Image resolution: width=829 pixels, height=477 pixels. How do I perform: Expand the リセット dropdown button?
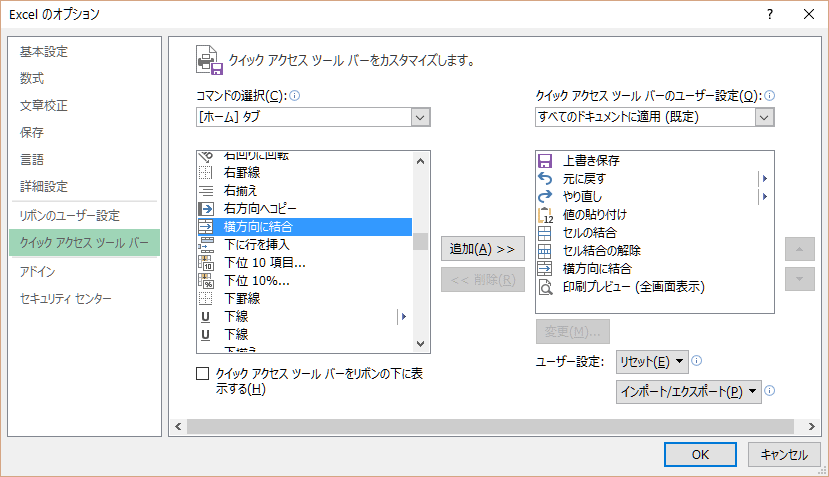pos(651,361)
